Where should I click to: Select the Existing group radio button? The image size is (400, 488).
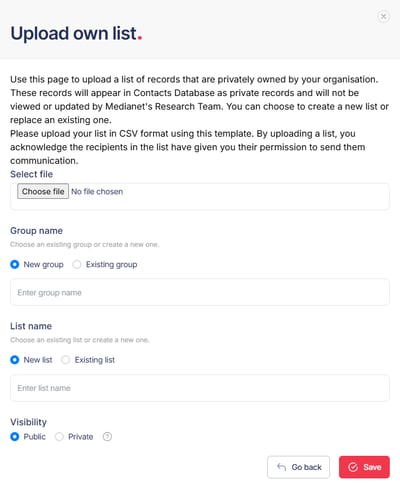click(x=77, y=264)
